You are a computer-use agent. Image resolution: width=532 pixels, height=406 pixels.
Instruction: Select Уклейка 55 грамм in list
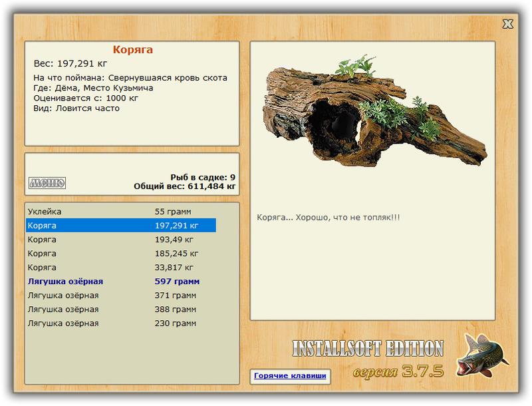click(121, 212)
